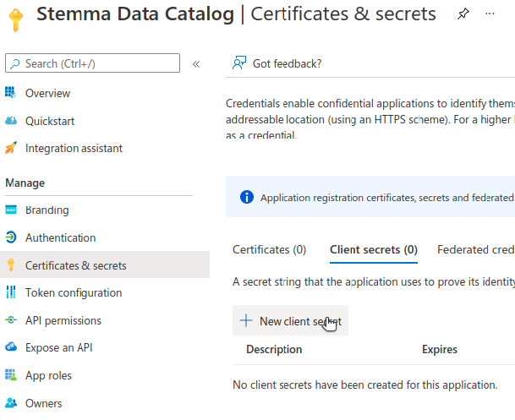This screenshot has width=515, height=420.
Task: Click the Owners people icon
Action: coord(11,403)
